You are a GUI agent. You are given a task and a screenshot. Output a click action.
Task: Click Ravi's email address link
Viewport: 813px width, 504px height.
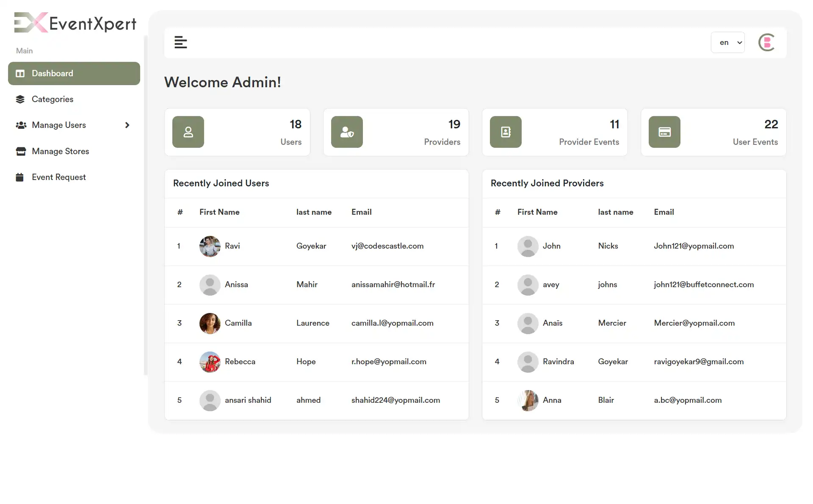[x=387, y=246]
